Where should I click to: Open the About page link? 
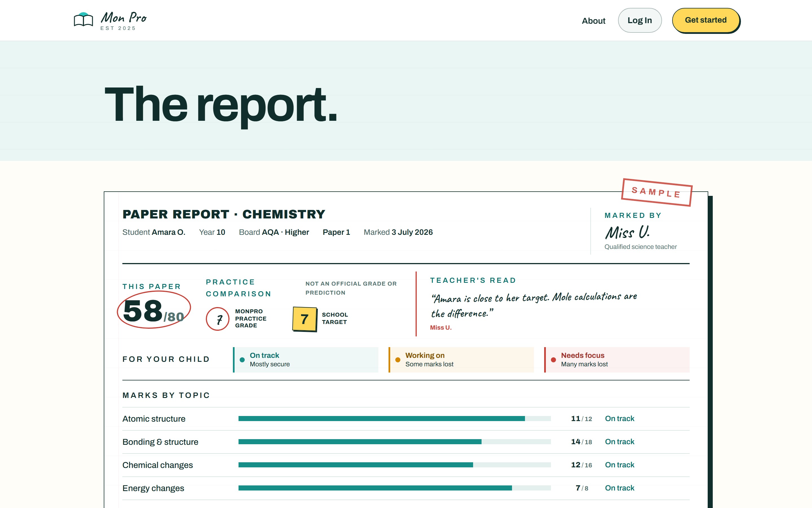(593, 21)
